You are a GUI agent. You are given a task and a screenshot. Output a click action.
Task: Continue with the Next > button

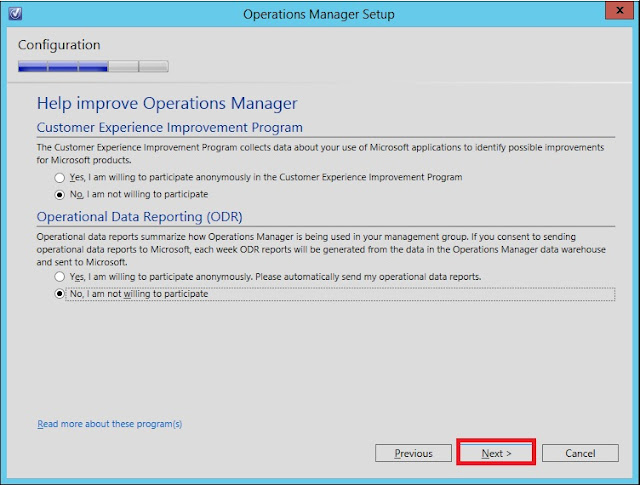pyautogui.click(x=496, y=452)
